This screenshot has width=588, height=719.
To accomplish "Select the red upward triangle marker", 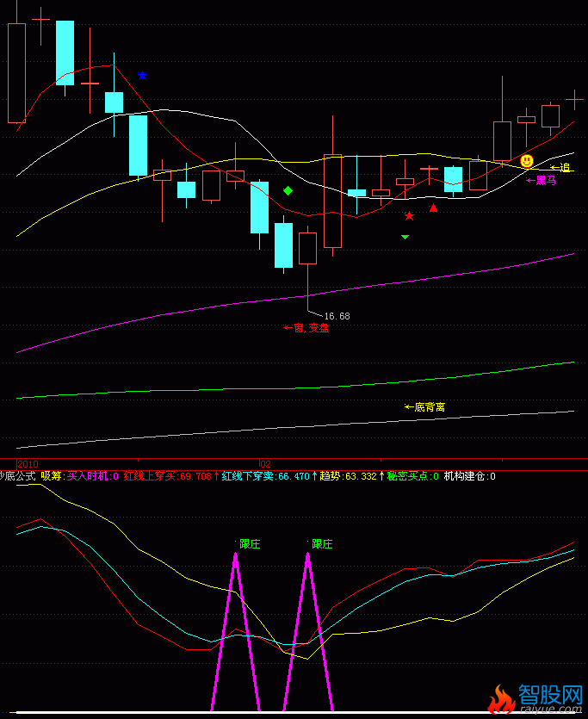I will coord(433,208).
